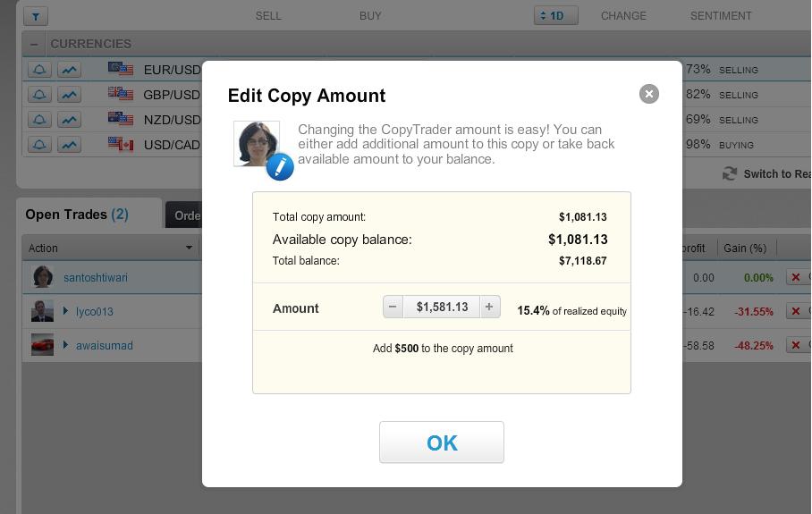Click the alert bell for NZD/USD

(x=38, y=120)
